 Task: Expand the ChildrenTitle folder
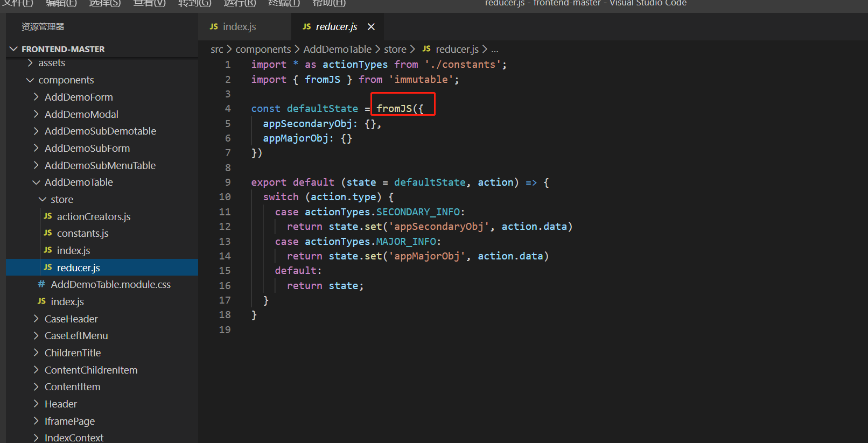[36, 353]
